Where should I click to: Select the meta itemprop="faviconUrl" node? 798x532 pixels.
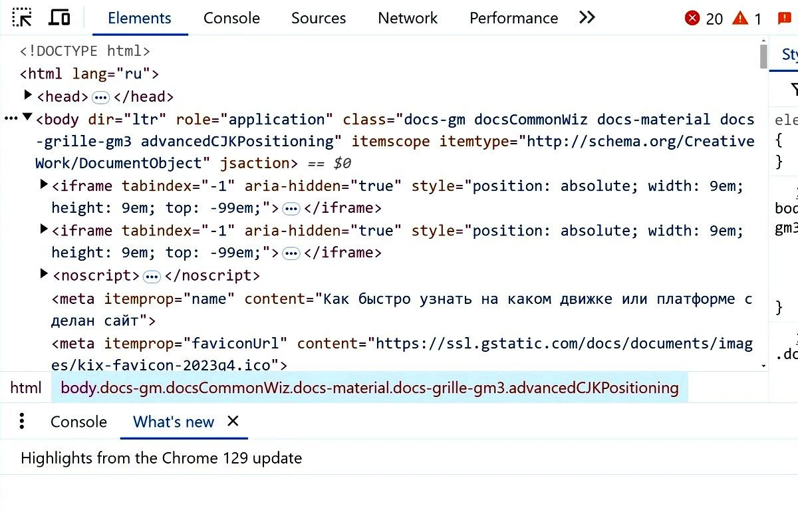point(402,354)
